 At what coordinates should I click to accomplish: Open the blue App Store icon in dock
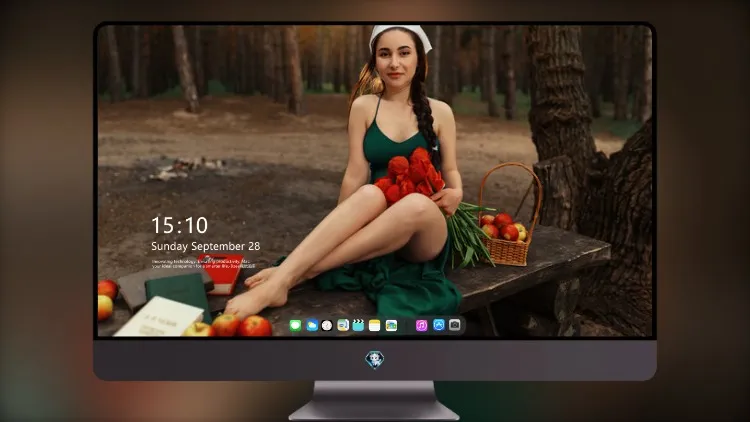[x=439, y=325]
